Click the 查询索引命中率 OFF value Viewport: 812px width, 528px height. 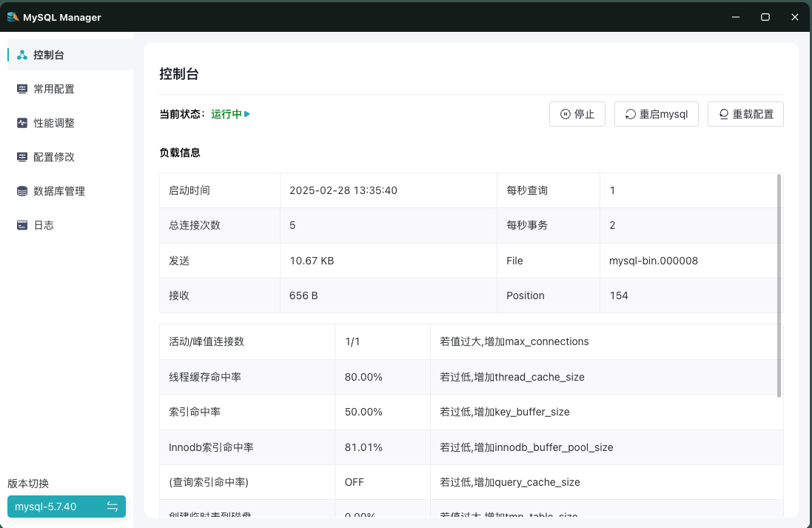355,482
